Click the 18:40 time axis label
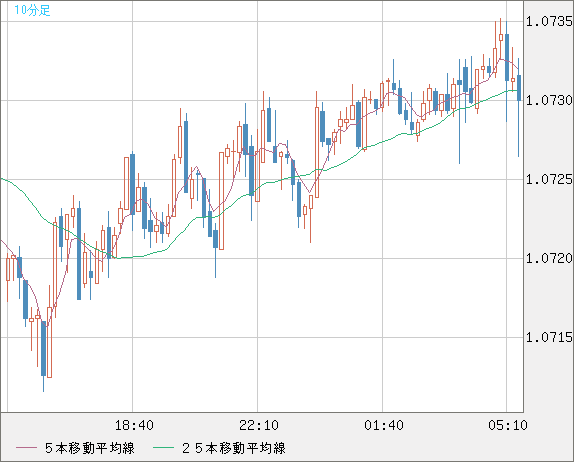This screenshot has width=574, height=462. (x=134, y=425)
